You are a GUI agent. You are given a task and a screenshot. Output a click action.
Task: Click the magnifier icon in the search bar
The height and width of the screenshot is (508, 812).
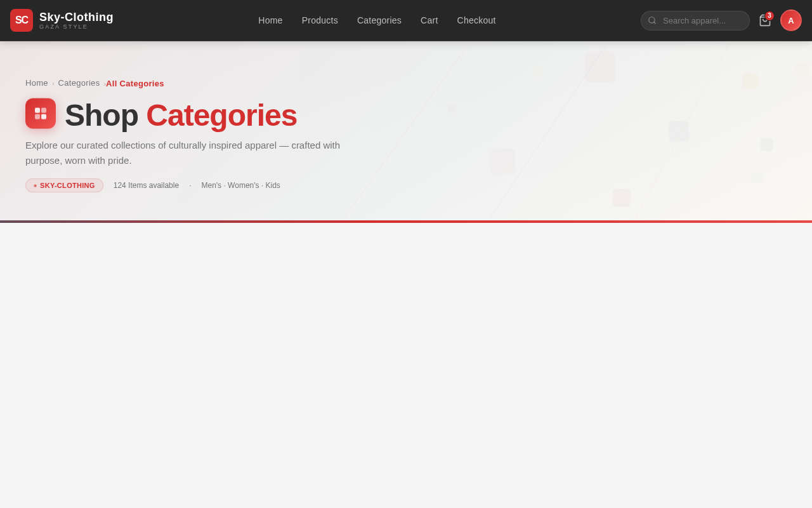[x=652, y=20]
